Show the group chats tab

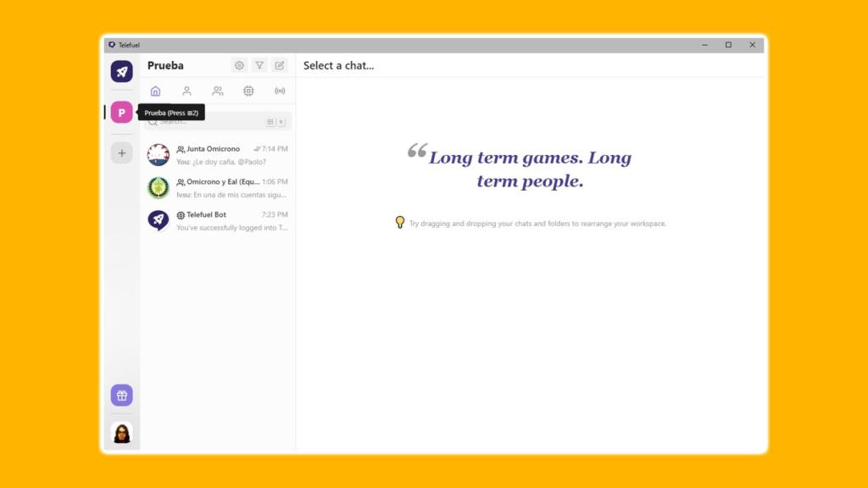218,91
